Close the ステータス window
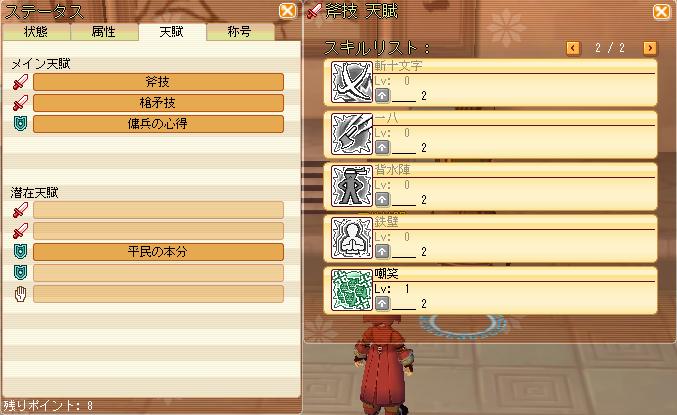This screenshot has width=677, height=415. pyautogui.click(x=288, y=10)
